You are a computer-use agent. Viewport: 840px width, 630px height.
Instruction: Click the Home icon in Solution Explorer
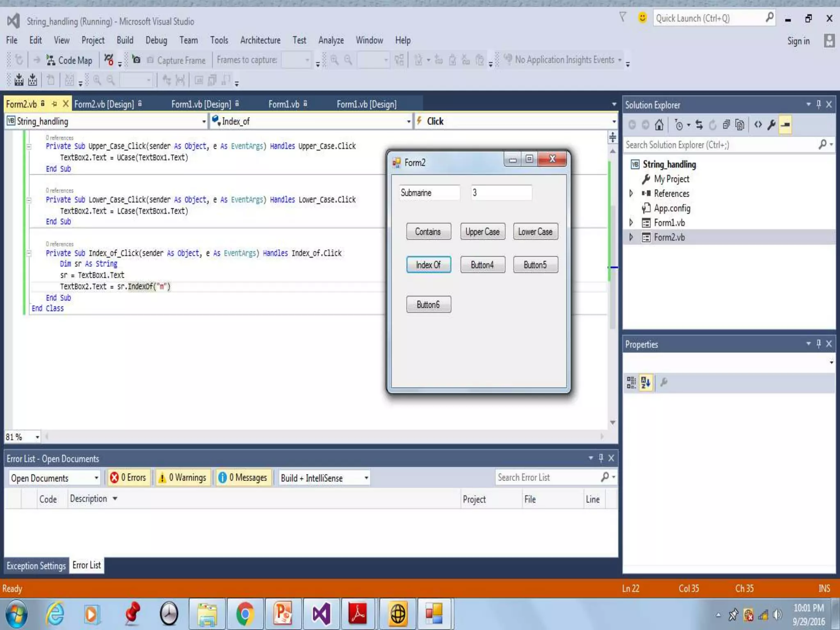659,125
